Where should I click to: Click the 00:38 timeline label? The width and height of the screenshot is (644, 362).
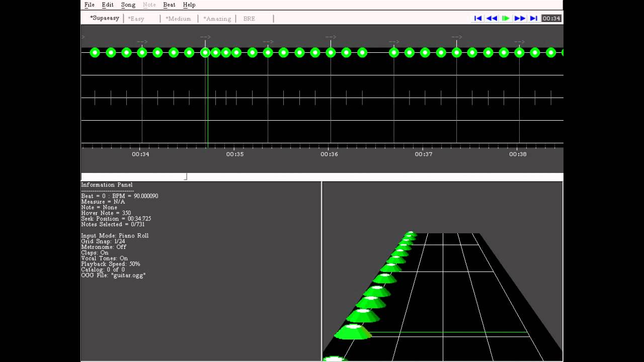pos(518,154)
